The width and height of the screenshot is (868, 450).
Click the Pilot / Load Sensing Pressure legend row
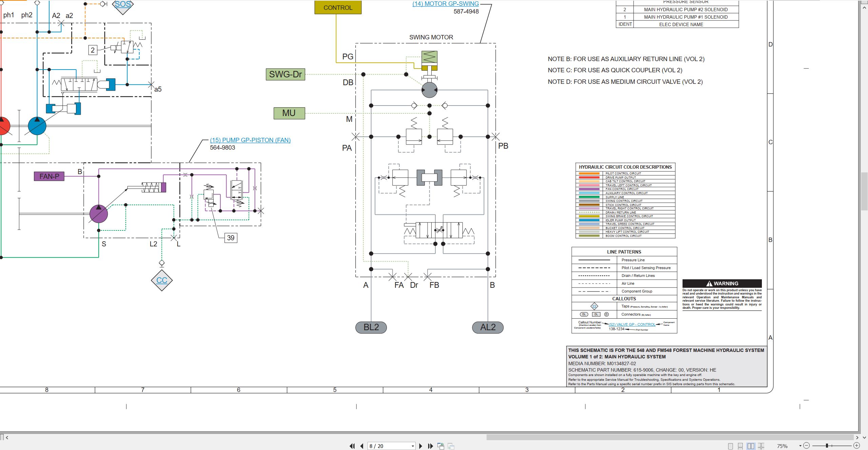(x=624, y=268)
